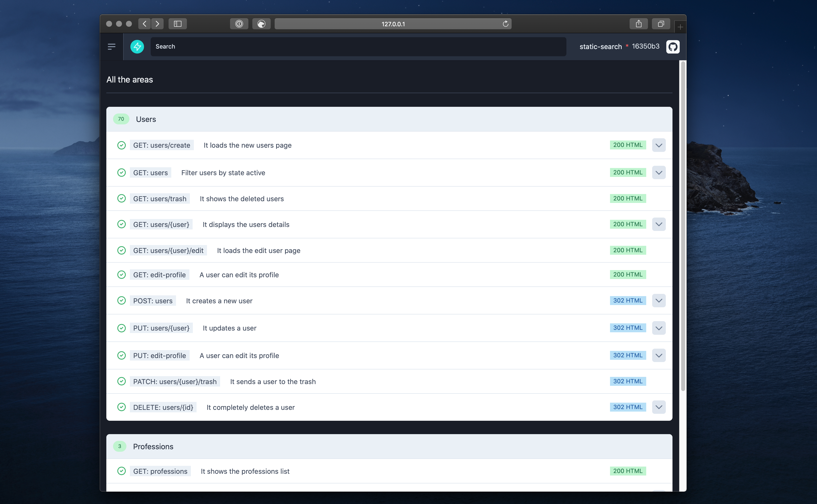Image resolution: width=817 pixels, height=504 pixels.
Task: Click check icon for GET users/create
Action: click(121, 145)
